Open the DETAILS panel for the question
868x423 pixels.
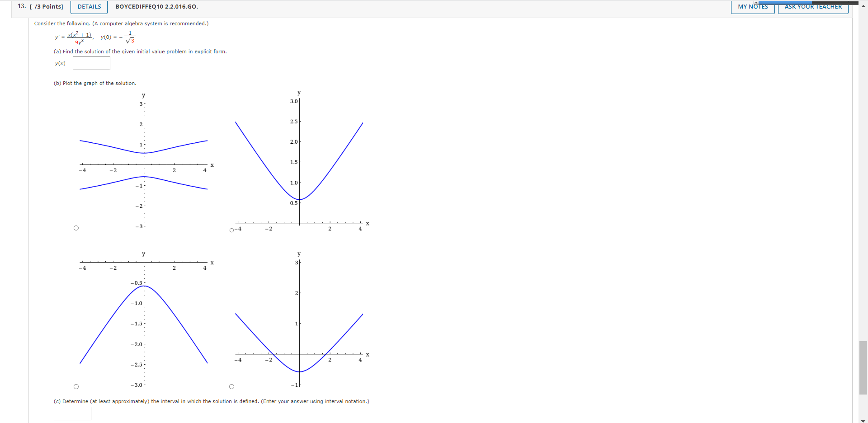pyautogui.click(x=89, y=7)
